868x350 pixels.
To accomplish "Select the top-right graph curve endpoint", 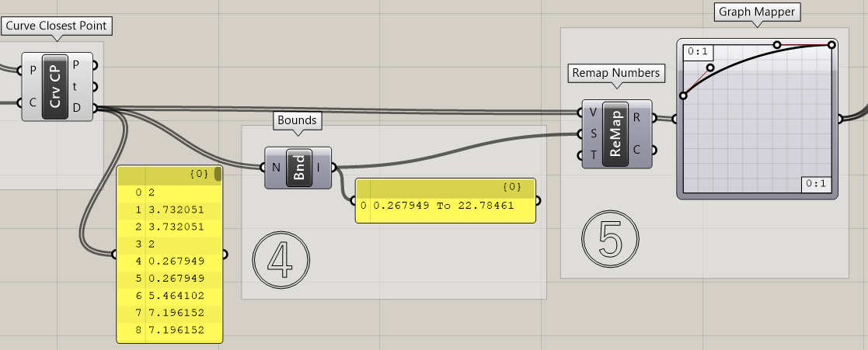I will click(831, 45).
